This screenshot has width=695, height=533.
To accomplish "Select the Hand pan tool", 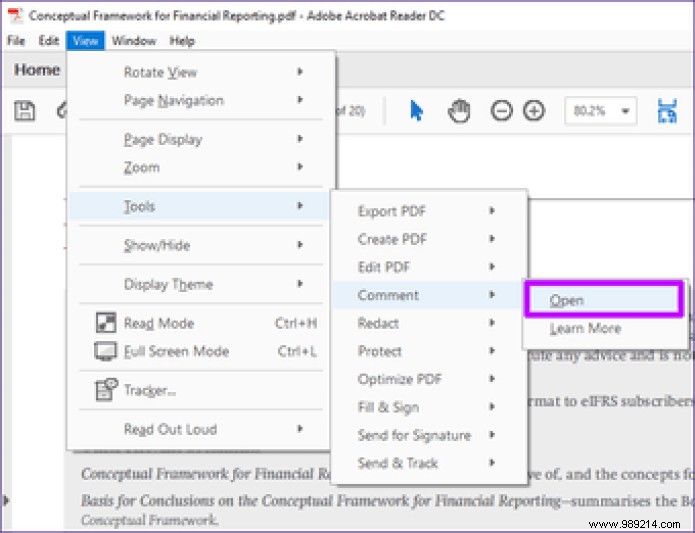I will pos(459,111).
